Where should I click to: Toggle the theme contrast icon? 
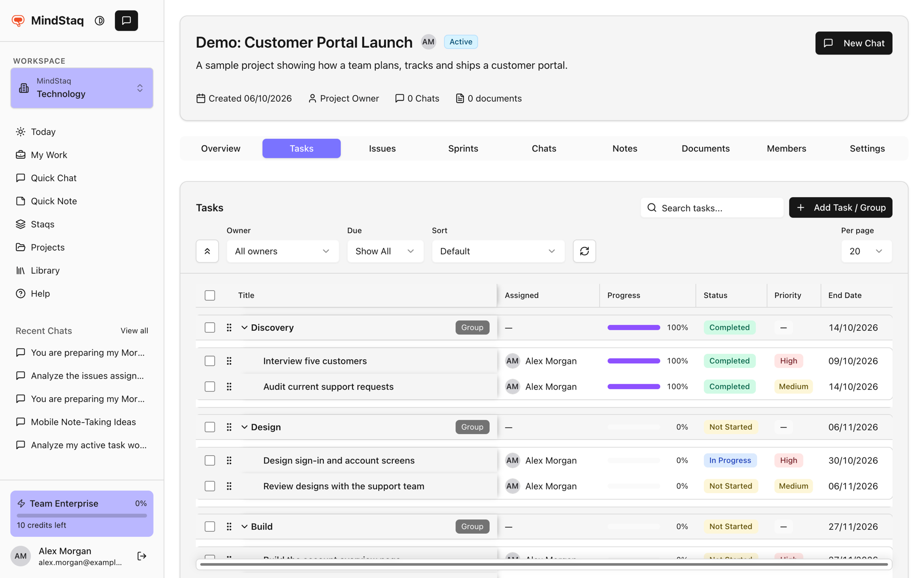pyautogui.click(x=100, y=21)
